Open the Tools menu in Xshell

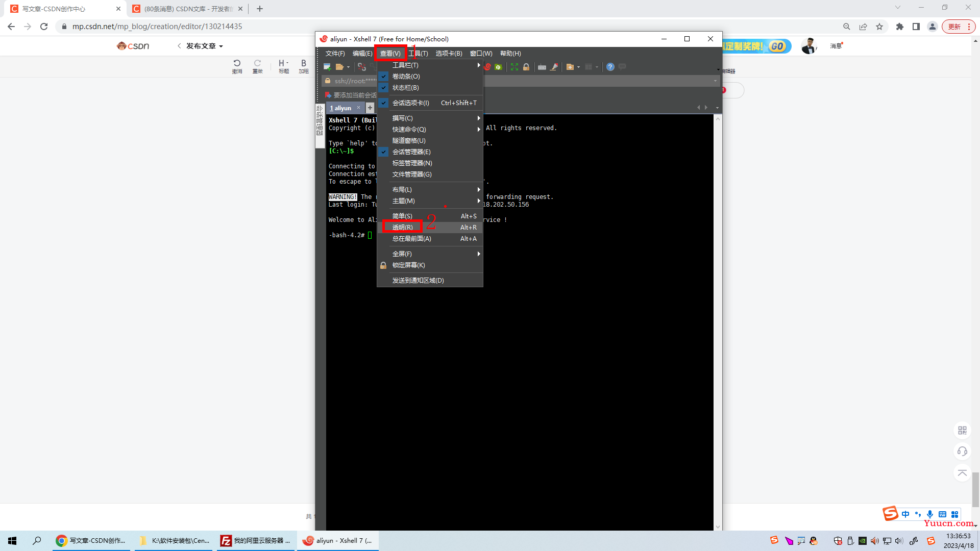coord(418,54)
